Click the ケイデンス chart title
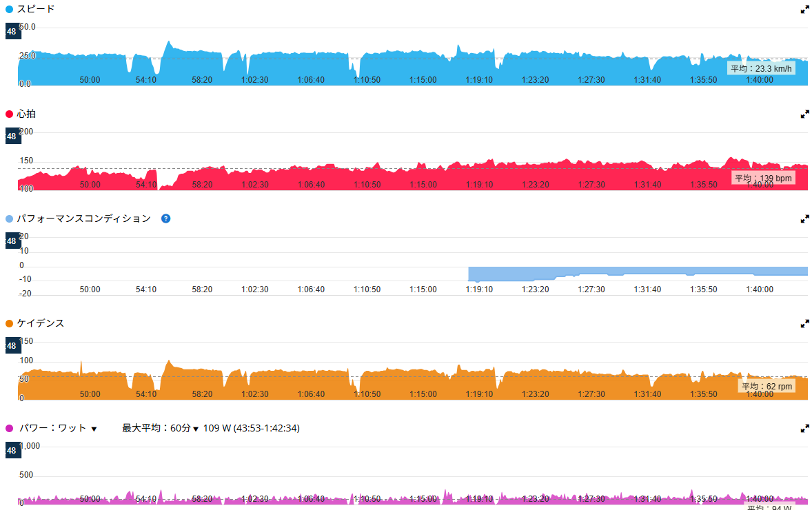The height and width of the screenshot is (519, 812). pos(40,323)
